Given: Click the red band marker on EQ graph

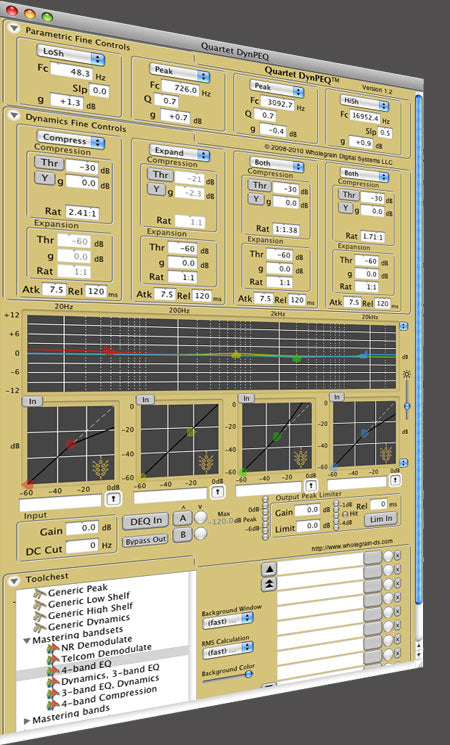Looking at the screenshot, I should [109, 351].
